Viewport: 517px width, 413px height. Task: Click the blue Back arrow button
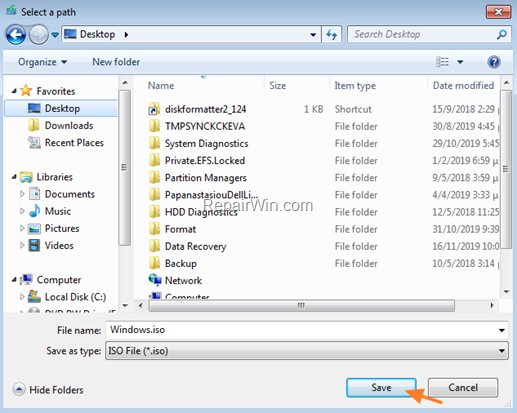click(x=16, y=34)
